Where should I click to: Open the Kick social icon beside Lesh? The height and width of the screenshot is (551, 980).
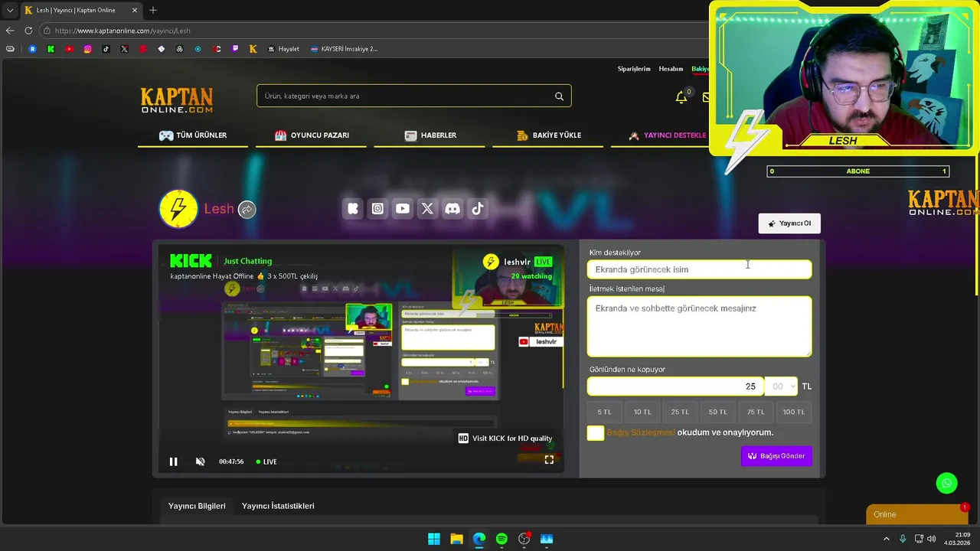coord(353,208)
